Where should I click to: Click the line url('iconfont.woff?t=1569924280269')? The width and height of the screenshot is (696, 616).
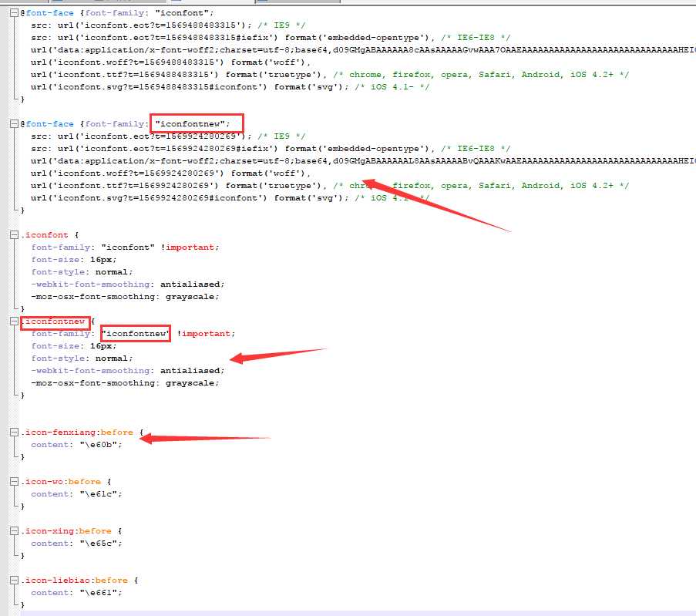[x=171, y=173]
